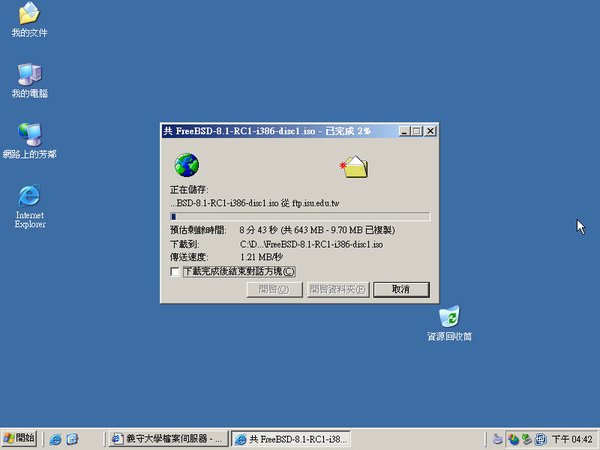Click the 傳送速度 value 1.21 MB/秒

[x=261, y=257]
